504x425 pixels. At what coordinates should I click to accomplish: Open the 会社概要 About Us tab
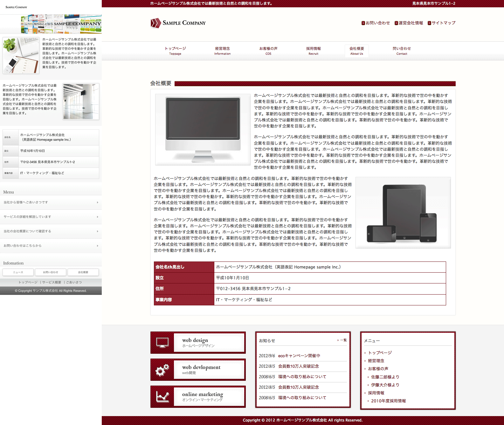click(356, 51)
